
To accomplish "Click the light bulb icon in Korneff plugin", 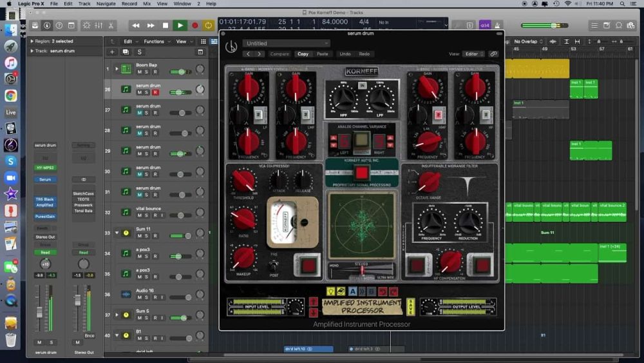I will point(330,291).
